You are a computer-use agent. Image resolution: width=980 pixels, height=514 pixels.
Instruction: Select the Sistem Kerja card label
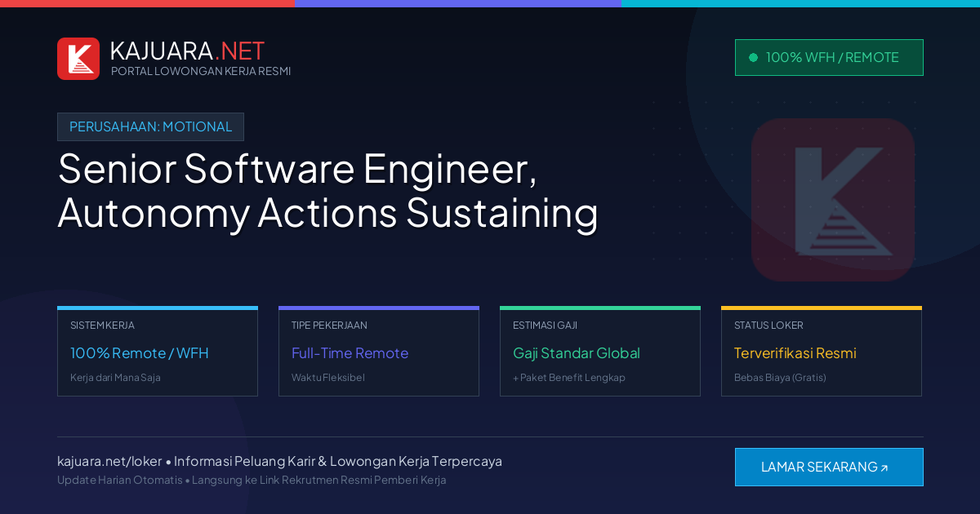(102, 325)
